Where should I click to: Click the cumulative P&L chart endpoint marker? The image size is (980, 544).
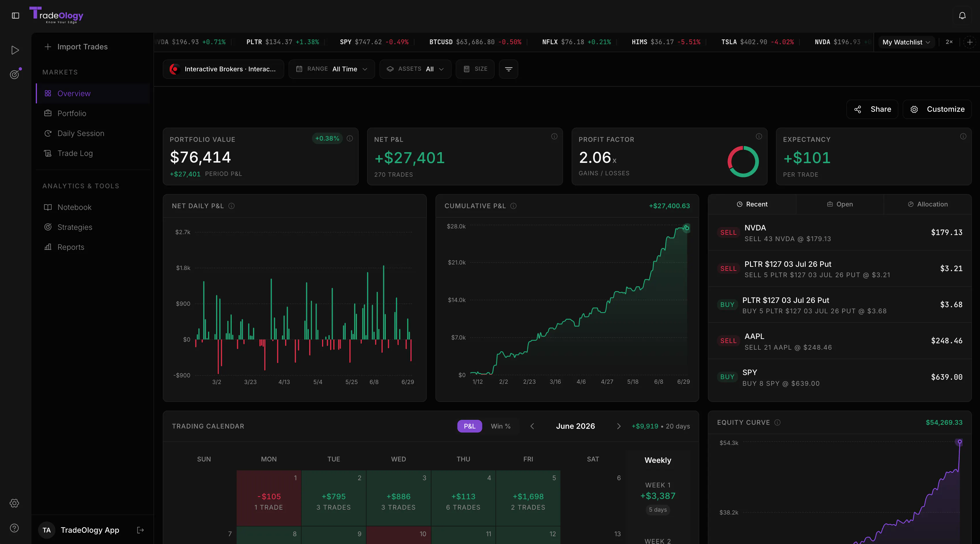point(687,228)
